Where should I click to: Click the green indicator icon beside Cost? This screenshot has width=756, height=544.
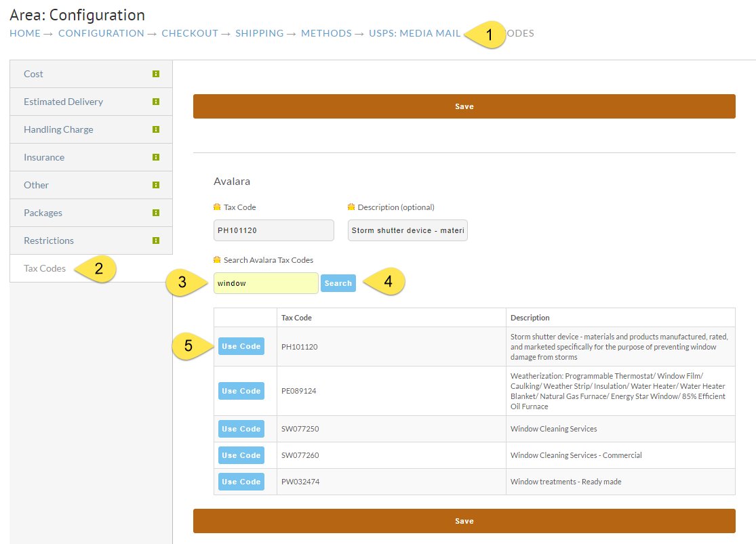point(156,74)
